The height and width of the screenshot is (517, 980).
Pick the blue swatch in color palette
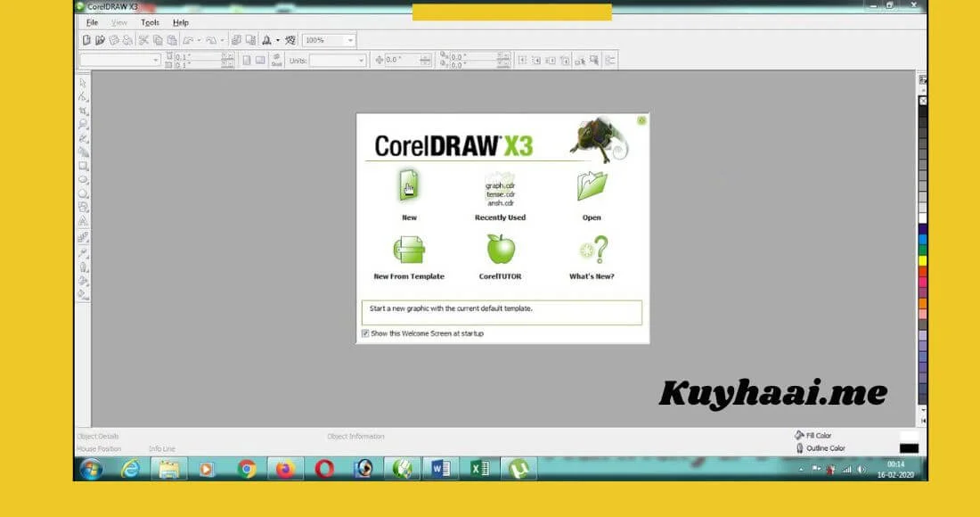pyautogui.click(x=922, y=240)
